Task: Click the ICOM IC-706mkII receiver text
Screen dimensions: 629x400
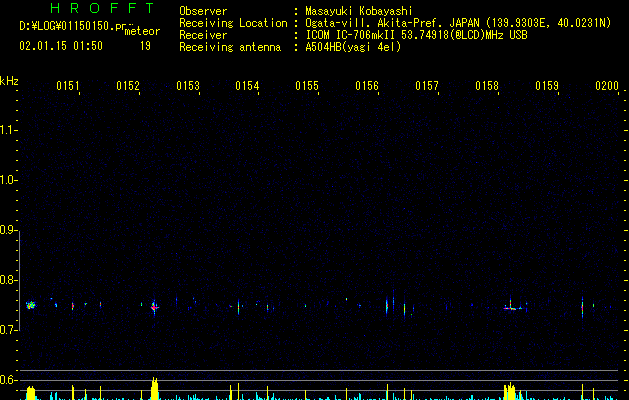Action: pyautogui.click(x=416, y=35)
